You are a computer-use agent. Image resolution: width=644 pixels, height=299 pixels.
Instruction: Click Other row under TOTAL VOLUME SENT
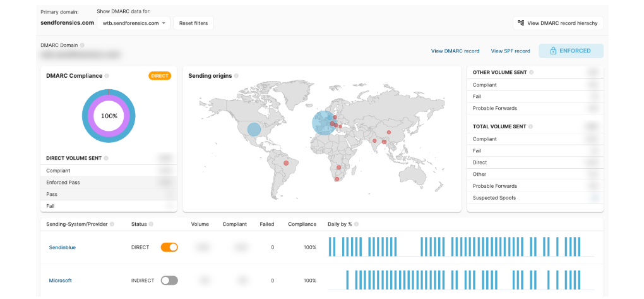(x=535, y=174)
